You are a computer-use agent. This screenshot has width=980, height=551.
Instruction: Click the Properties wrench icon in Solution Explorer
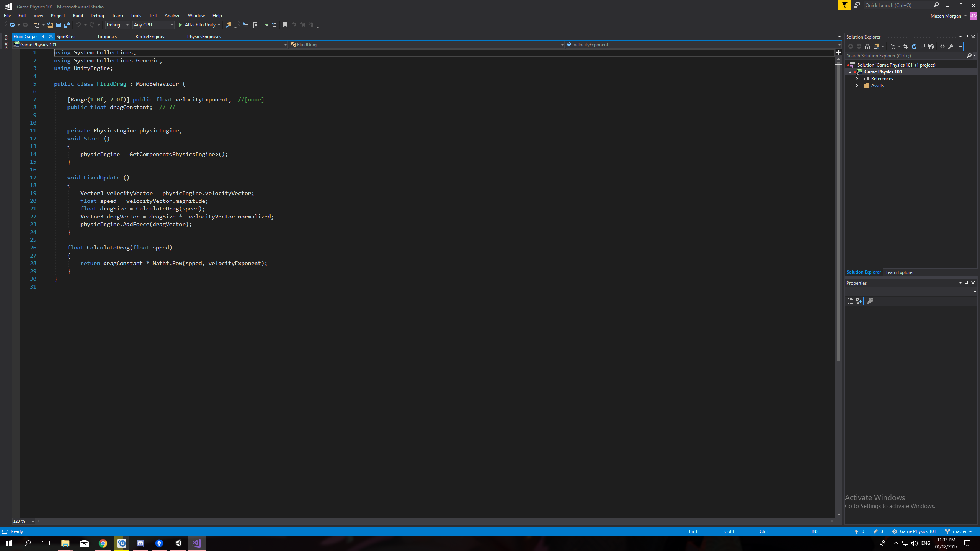[x=951, y=46]
